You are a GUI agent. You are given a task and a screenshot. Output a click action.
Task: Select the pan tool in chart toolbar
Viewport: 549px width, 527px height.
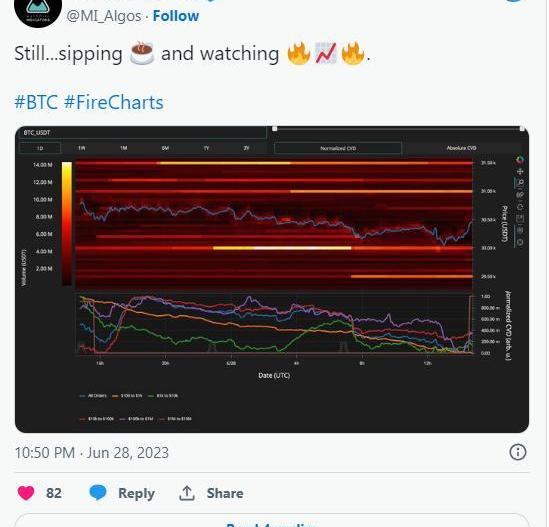tap(520, 172)
